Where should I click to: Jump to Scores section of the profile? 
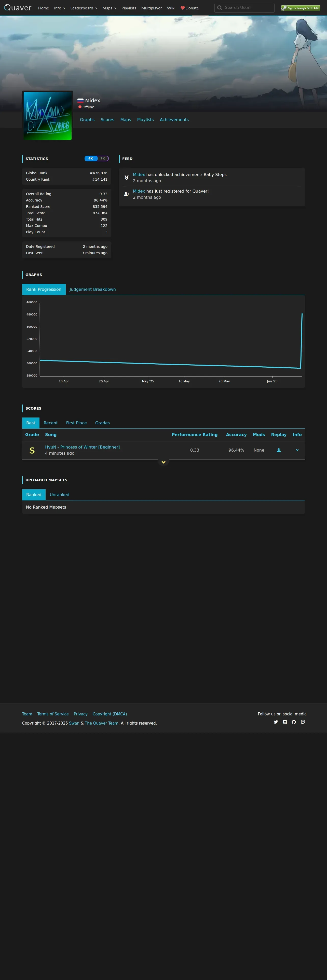[x=107, y=120]
